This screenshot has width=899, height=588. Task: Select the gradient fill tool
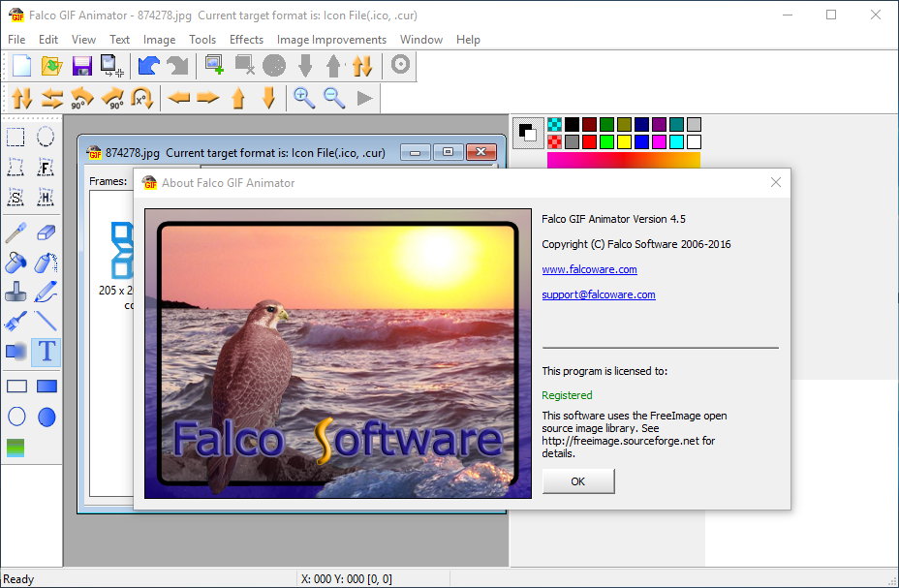pyautogui.click(x=16, y=448)
